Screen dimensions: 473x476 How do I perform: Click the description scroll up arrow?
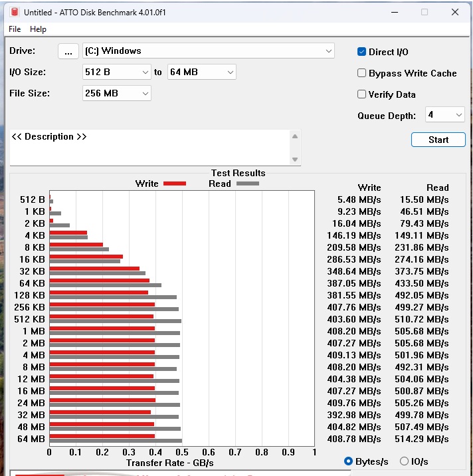click(x=294, y=136)
